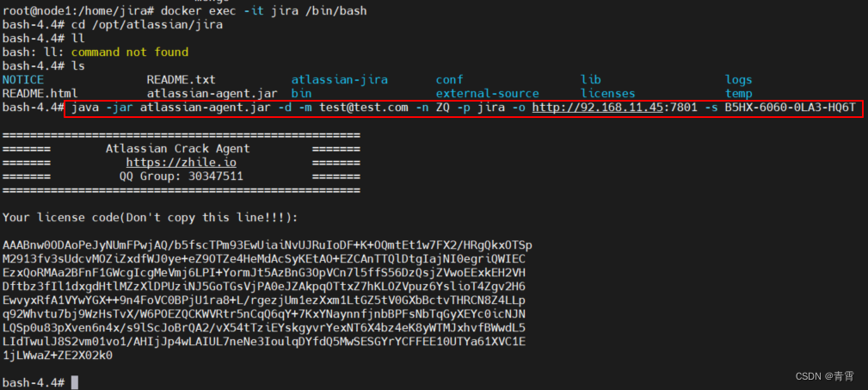Select the external-source directory name

click(487, 94)
